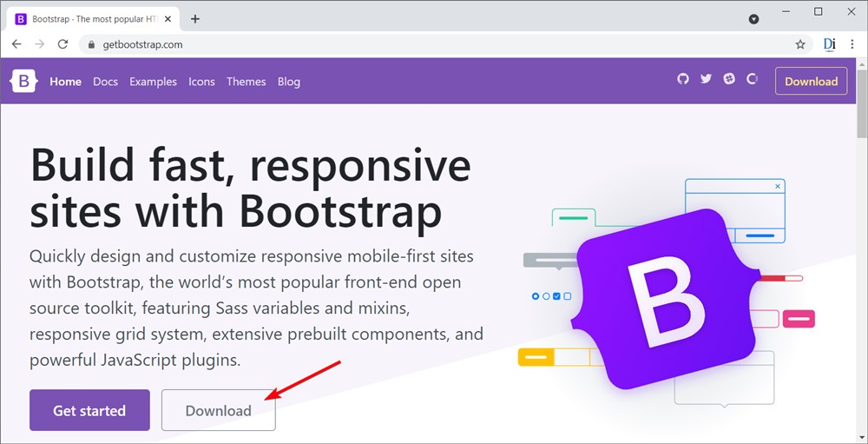The width and height of the screenshot is (868, 444).
Task: Minimize the Chrome window
Action: [x=786, y=11]
